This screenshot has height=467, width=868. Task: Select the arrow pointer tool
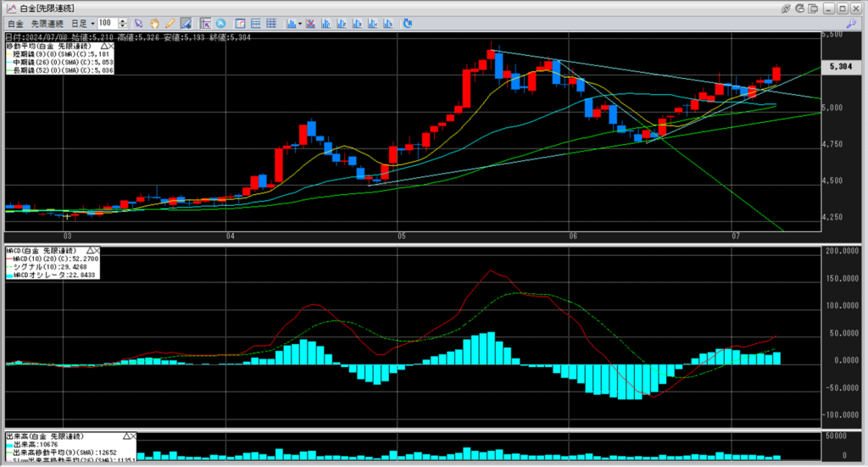pyautogui.click(x=139, y=23)
